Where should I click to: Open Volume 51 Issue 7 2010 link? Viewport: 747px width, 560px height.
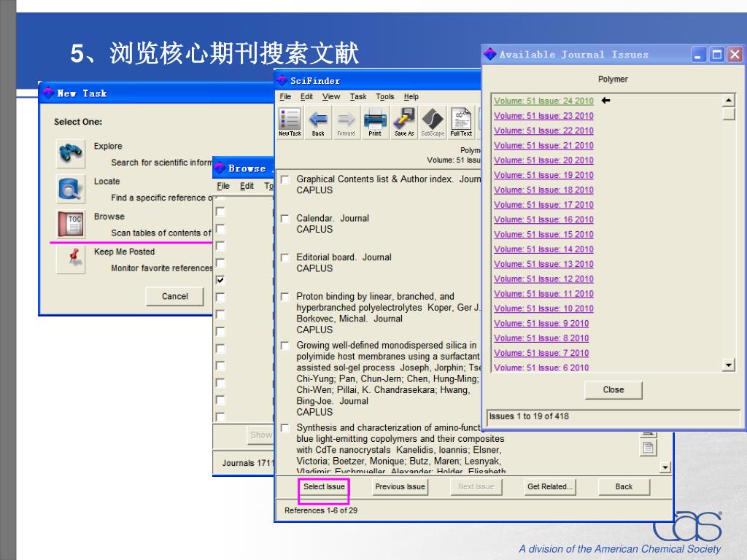[541, 353]
